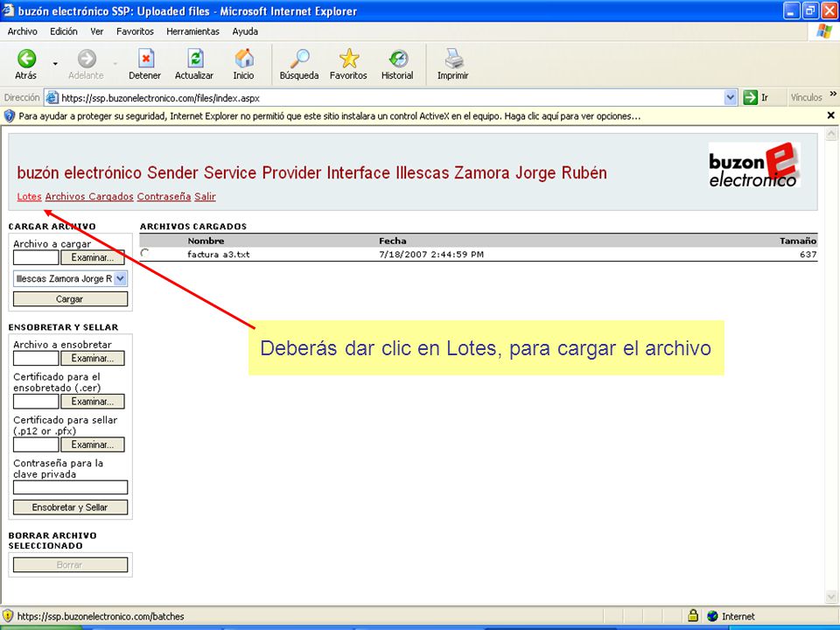840x630 pixels.
Task: Click the private key password field
Action: pyautogui.click(x=70, y=487)
